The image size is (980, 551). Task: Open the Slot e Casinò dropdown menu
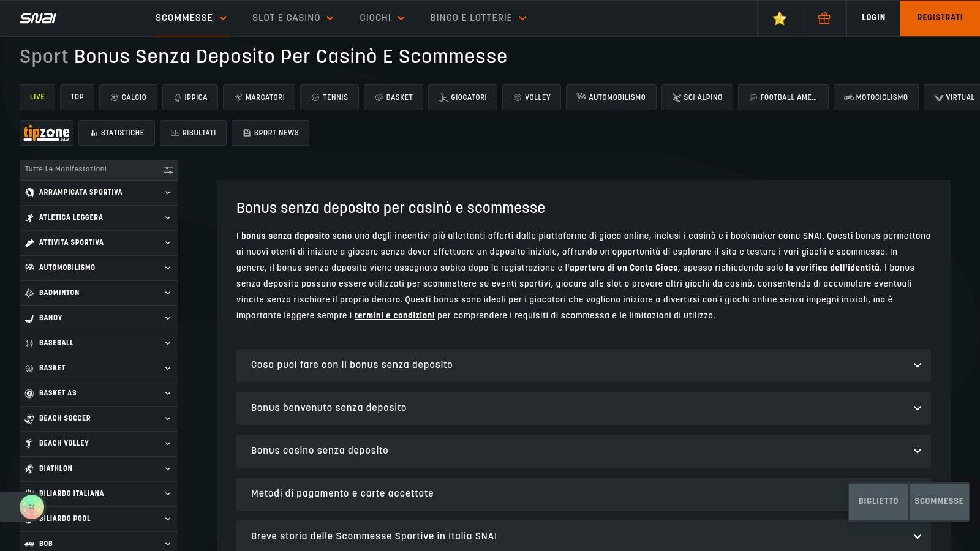[x=293, y=18]
